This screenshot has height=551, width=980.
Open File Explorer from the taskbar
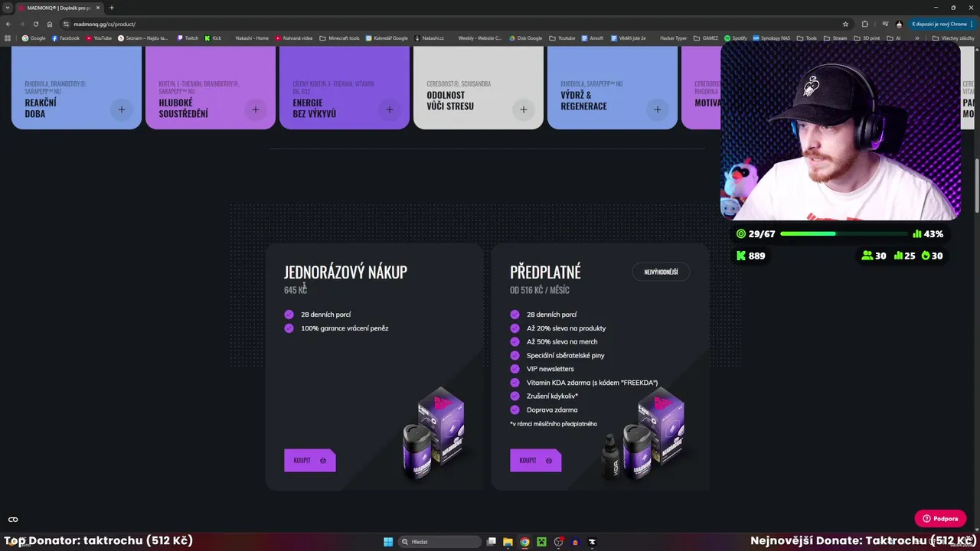[x=508, y=542]
